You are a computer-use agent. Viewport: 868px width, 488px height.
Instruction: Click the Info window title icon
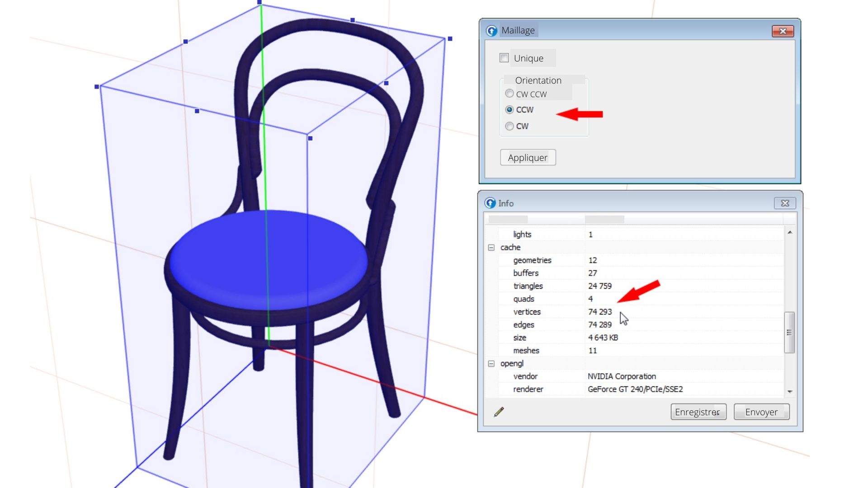coord(490,203)
